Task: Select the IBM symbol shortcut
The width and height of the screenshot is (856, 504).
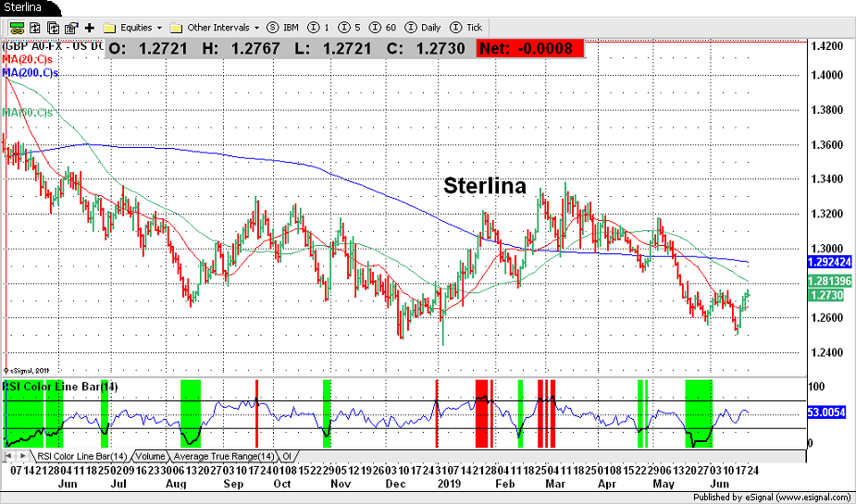Action: (283, 27)
